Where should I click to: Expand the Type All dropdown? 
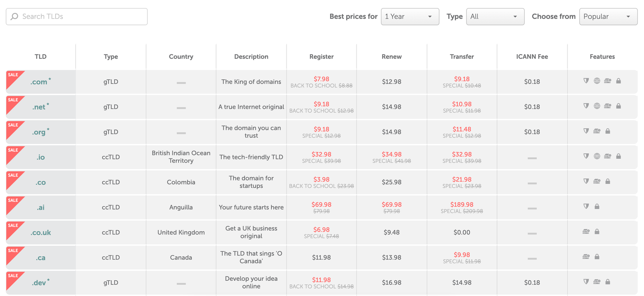coord(495,16)
